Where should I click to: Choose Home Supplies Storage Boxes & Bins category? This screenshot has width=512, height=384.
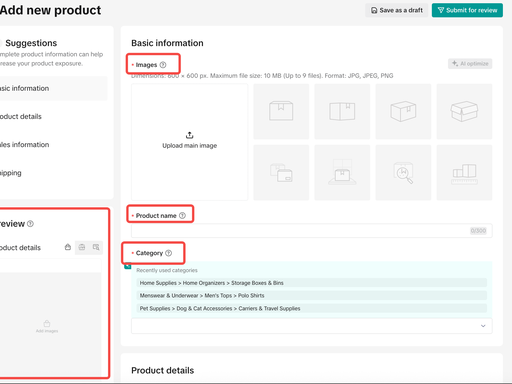(312, 283)
